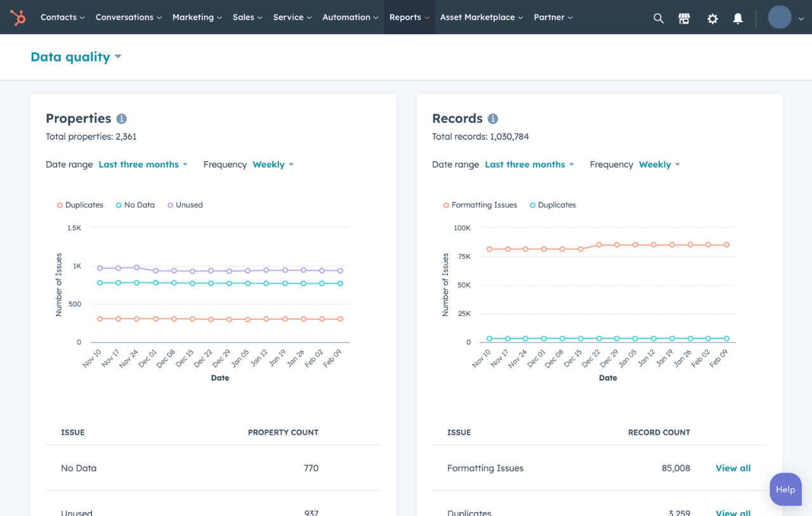Click the Records info tooltip icon
The image size is (812, 516).
click(493, 118)
